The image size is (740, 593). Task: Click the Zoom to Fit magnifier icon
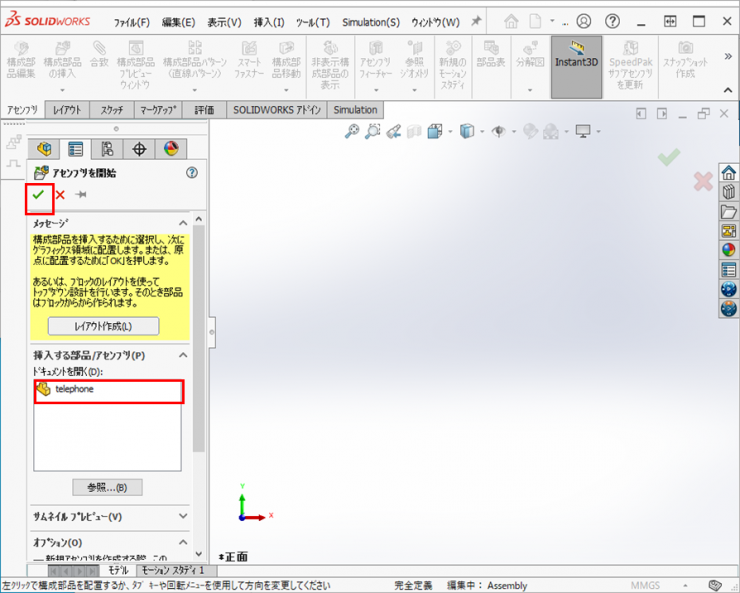pyautogui.click(x=351, y=131)
